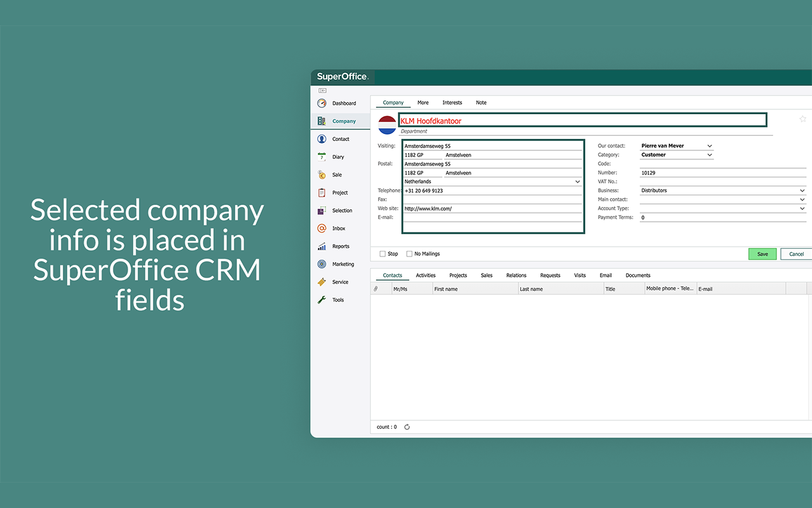Select the Relations section tab

pos(516,275)
